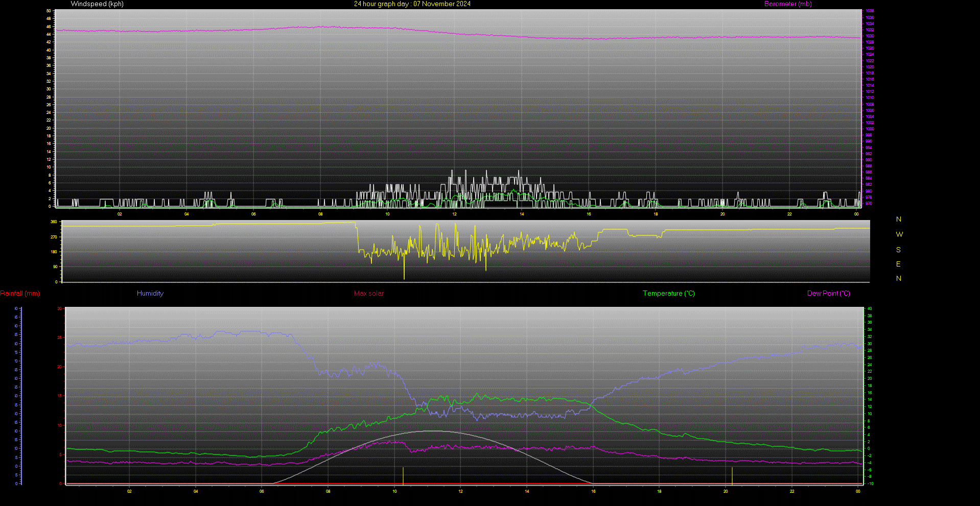This screenshot has width=980, height=506.
Task: Click the Barometer (mb) label
Action: (x=788, y=4)
